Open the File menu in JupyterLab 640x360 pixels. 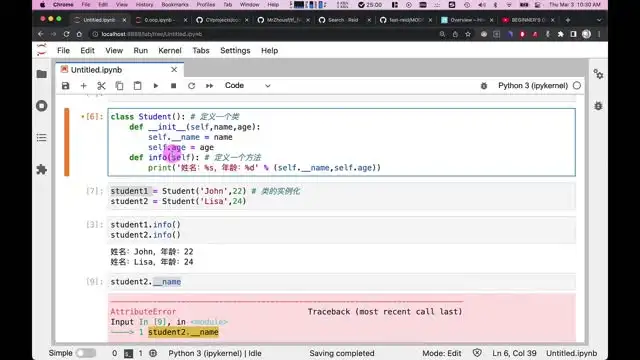(63, 51)
